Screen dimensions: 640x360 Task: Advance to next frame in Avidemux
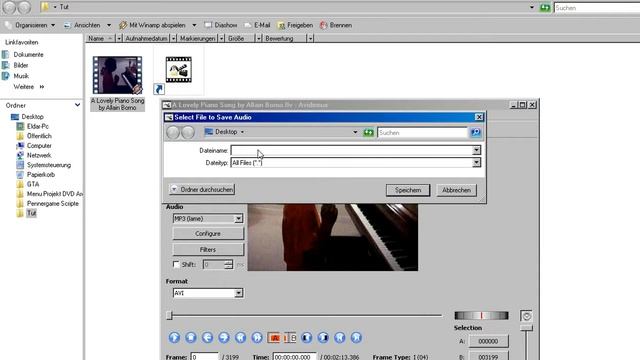point(224,338)
